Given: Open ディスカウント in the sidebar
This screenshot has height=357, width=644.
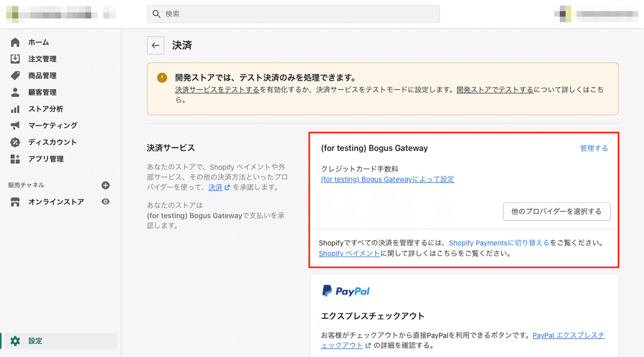Looking at the screenshot, I should click(x=53, y=142).
